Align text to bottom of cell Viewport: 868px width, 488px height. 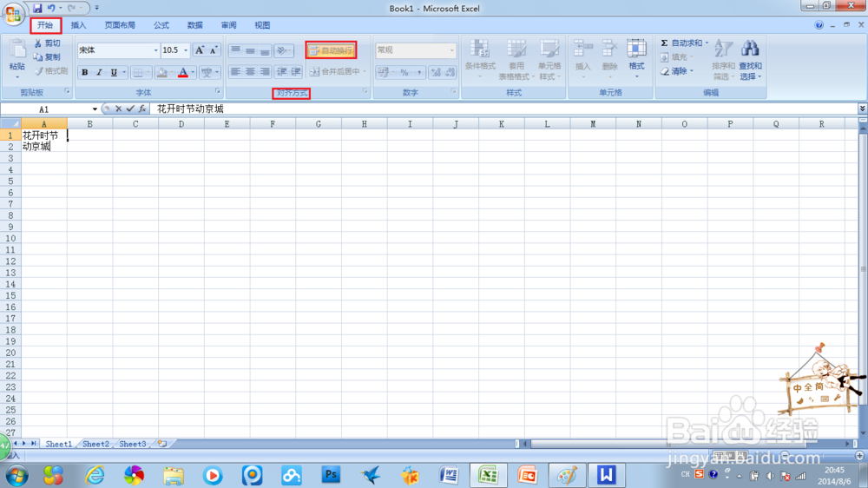pyautogui.click(x=265, y=50)
